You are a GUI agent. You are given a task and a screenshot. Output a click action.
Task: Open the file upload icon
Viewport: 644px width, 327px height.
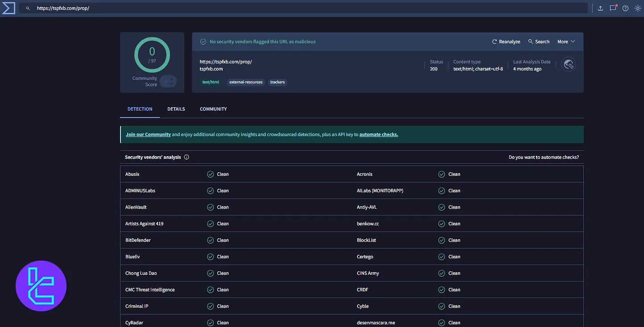click(x=600, y=8)
